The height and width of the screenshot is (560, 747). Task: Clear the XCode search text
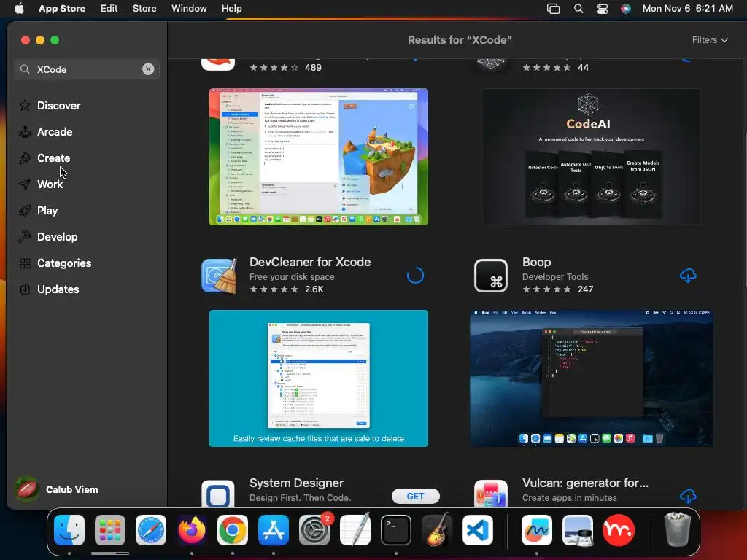(x=148, y=69)
